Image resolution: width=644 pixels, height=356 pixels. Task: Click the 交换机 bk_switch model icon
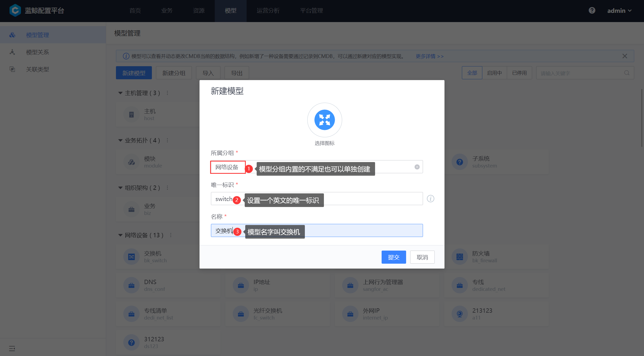[131, 257]
